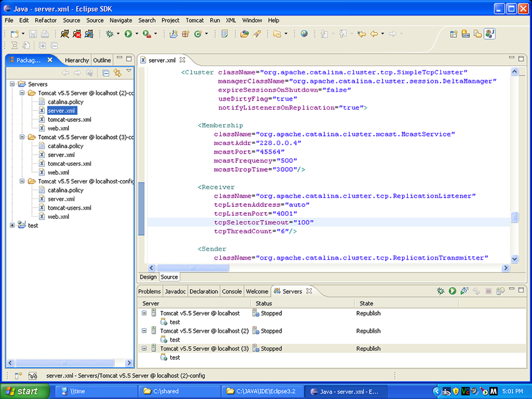The width and height of the screenshot is (532, 399).
Task: Open the Refactor menu
Action: point(46,21)
